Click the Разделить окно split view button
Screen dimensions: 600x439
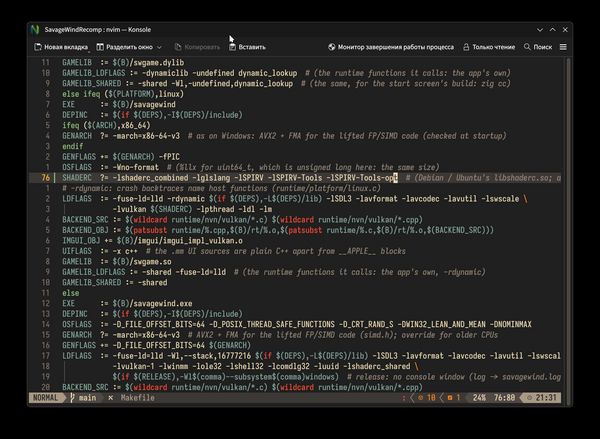click(x=124, y=47)
